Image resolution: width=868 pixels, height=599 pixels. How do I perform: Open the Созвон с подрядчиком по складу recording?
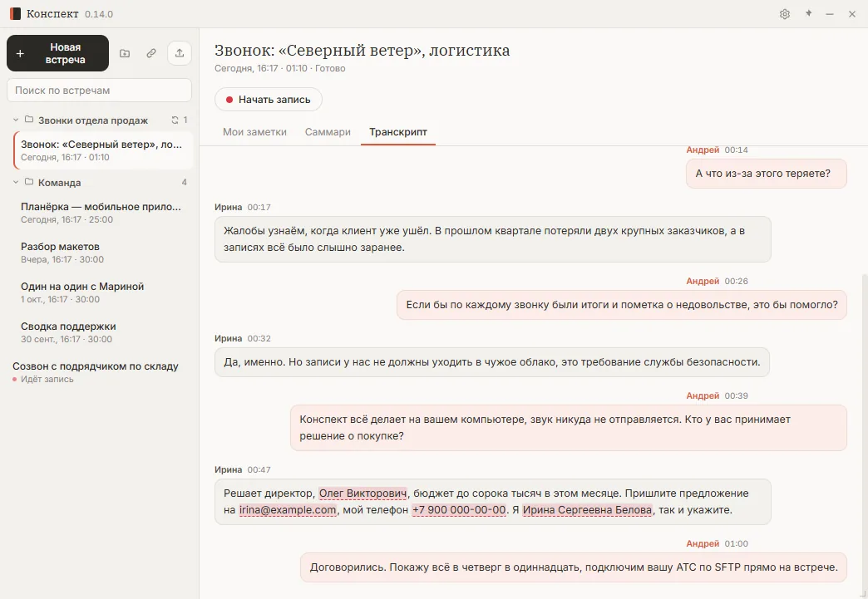pos(99,372)
